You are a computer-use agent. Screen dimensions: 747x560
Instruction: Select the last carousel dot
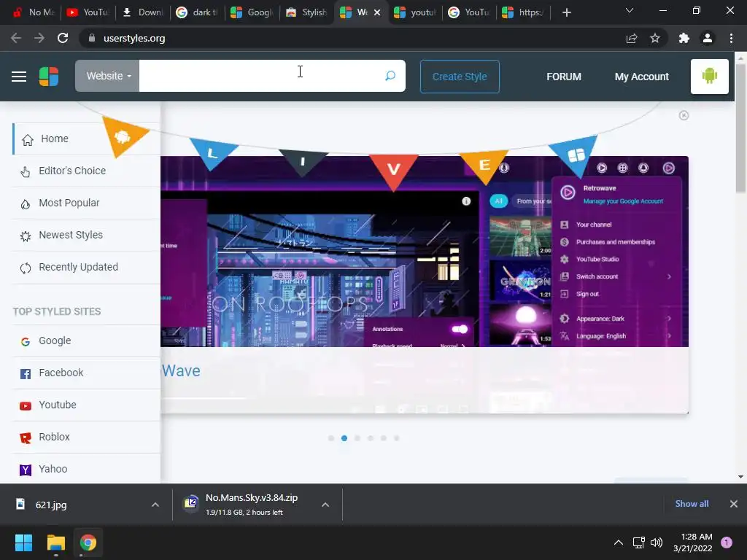coord(396,438)
